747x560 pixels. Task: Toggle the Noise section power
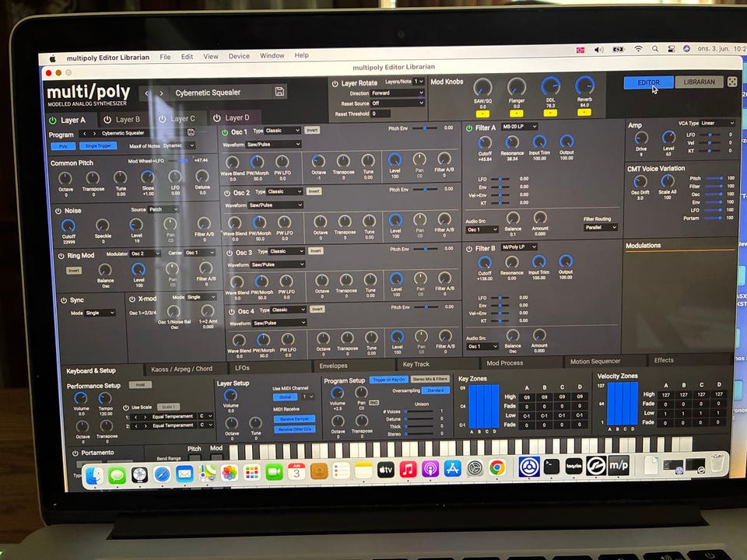58,211
